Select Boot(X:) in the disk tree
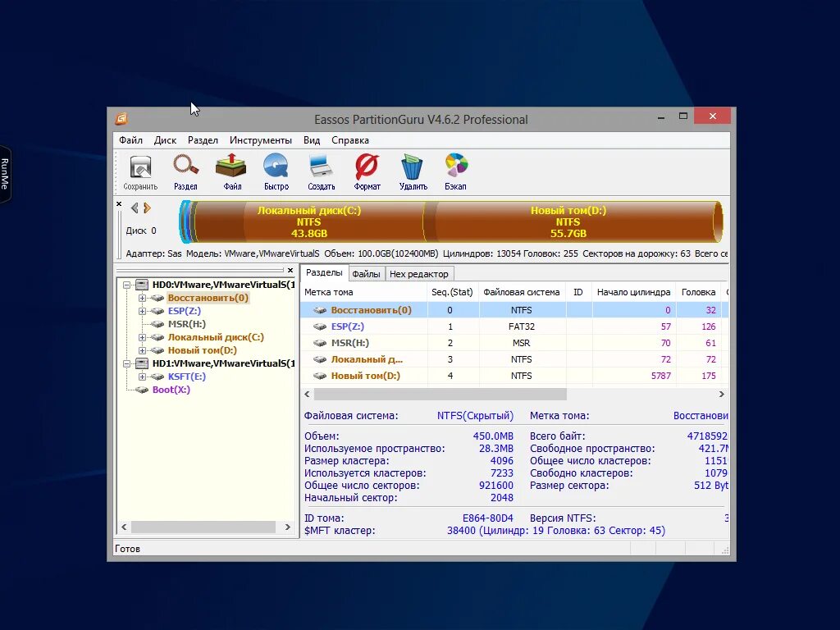The height and width of the screenshot is (630, 840). coord(171,390)
